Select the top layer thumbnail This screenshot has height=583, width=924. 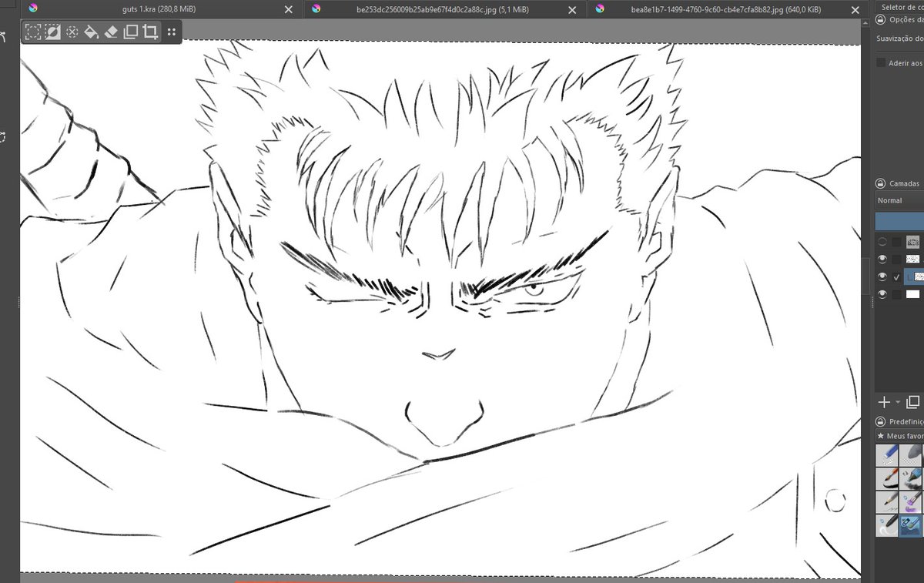point(913,242)
